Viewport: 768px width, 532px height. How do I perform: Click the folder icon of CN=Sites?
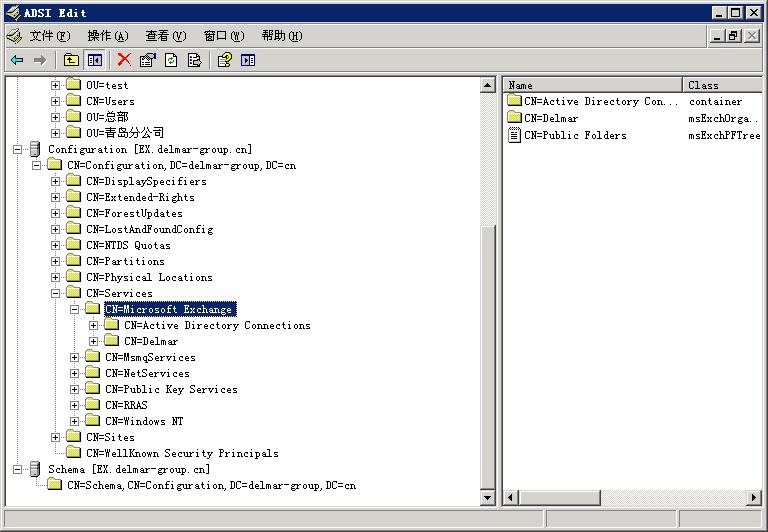point(73,436)
